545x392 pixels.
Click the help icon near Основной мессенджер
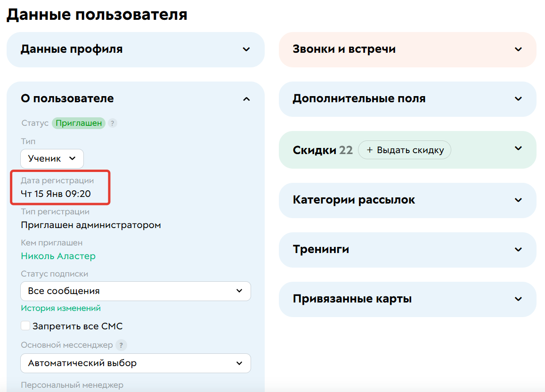(121, 345)
